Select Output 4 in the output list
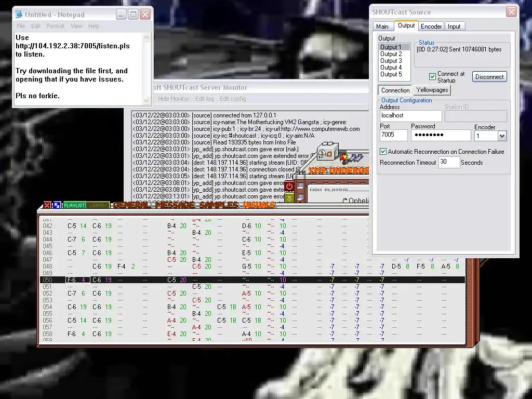This screenshot has width=532, height=399. pyautogui.click(x=394, y=68)
